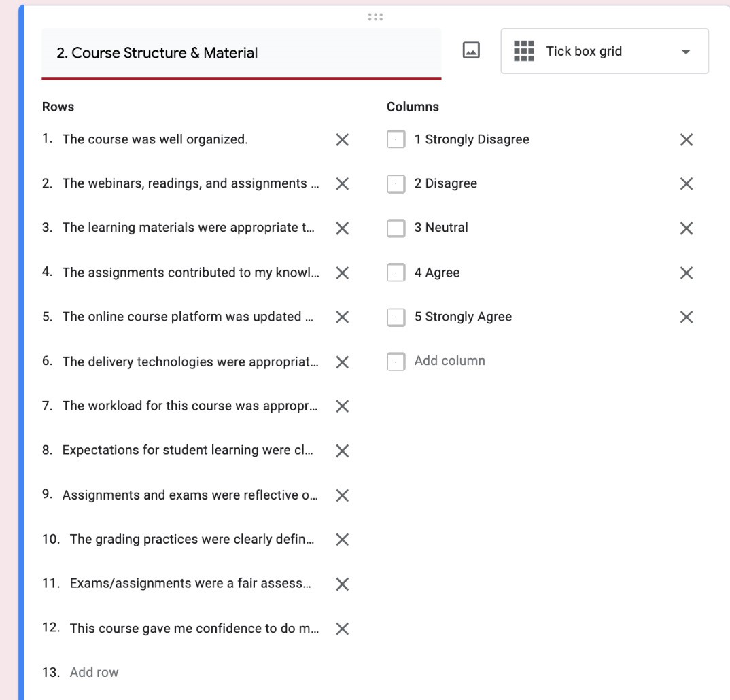Click checkbox beside '1 Strongly Disagree'
The height and width of the screenshot is (700, 730).
396,140
